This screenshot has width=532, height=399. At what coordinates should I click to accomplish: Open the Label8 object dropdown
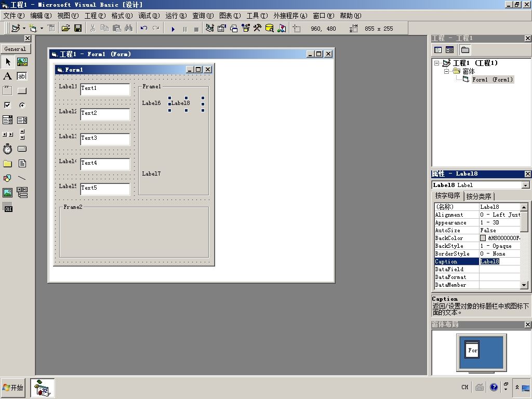pyautogui.click(x=526, y=185)
